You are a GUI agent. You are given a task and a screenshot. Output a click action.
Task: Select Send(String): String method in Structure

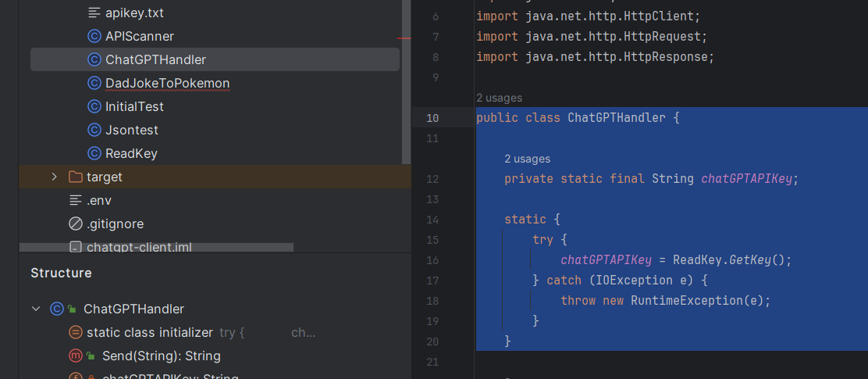point(162,356)
